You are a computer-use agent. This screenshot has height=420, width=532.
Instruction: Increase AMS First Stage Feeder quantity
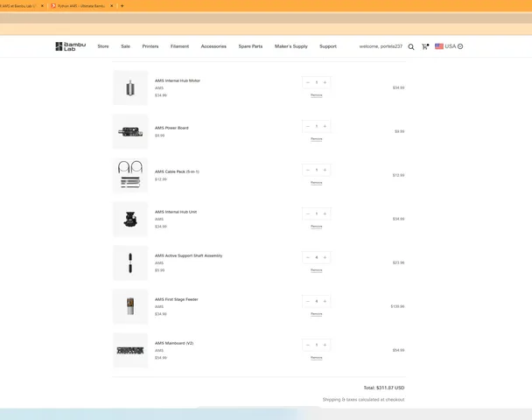click(325, 301)
